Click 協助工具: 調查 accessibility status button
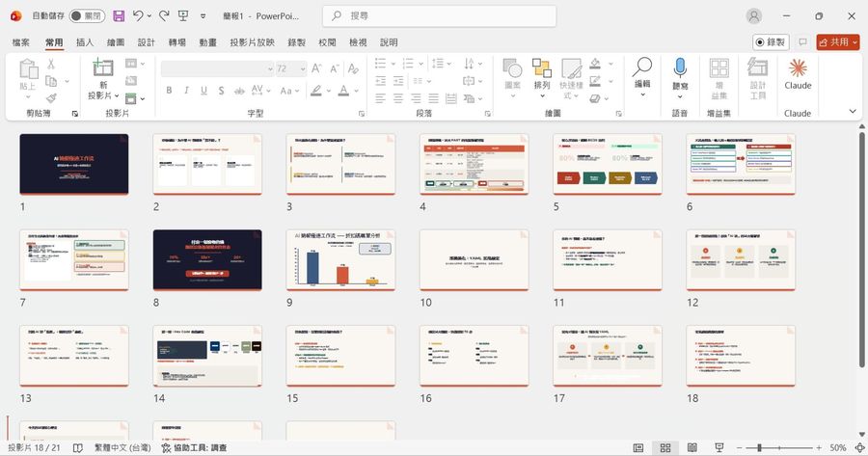 193,448
